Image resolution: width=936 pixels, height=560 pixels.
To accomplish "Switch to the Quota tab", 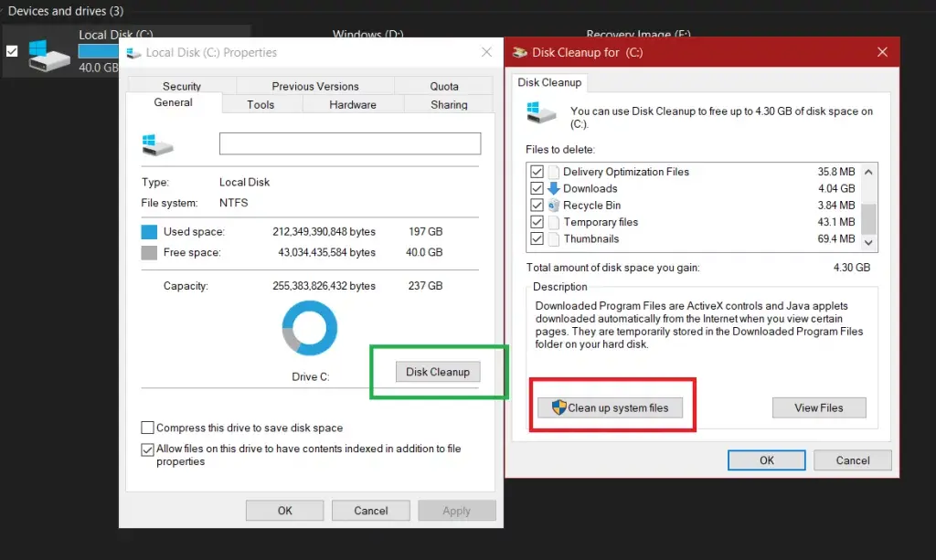I will [444, 86].
